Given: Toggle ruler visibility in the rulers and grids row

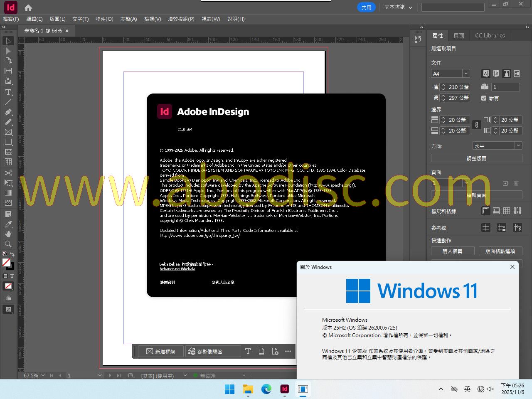Looking at the screenshot, I should click(485, 211).
